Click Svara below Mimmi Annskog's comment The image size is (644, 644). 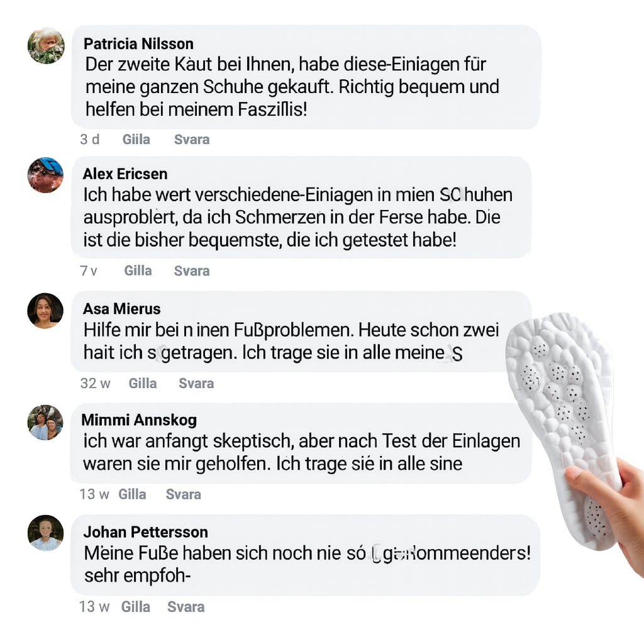183,494
